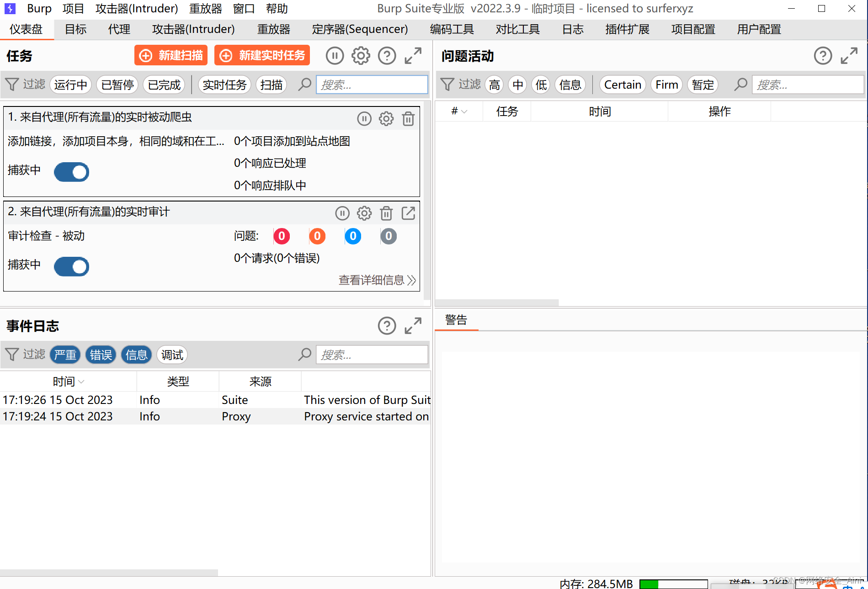The image size is (868, 589).
Task: Click the Burp Suite logo icon in title bar
Action: [10, 9]
